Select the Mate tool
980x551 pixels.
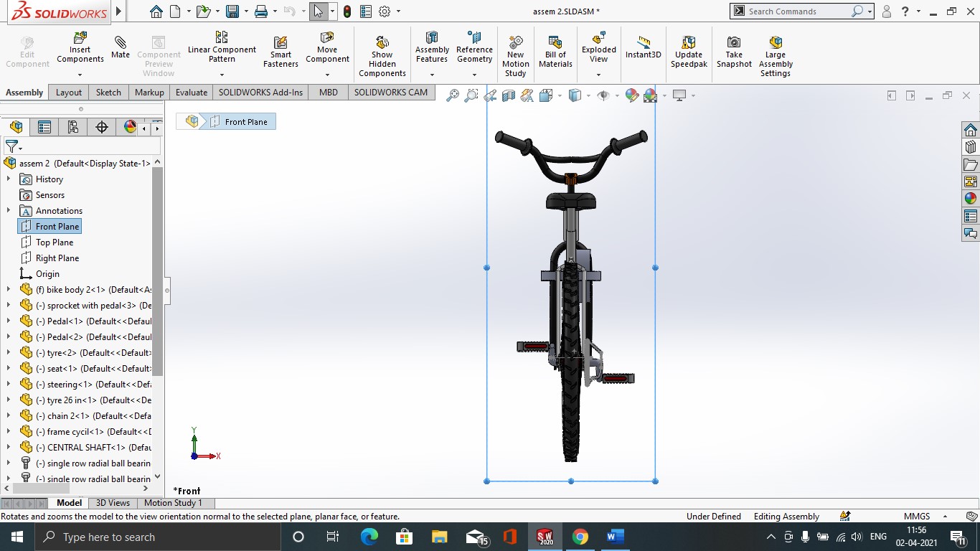(x=121, y=47)
